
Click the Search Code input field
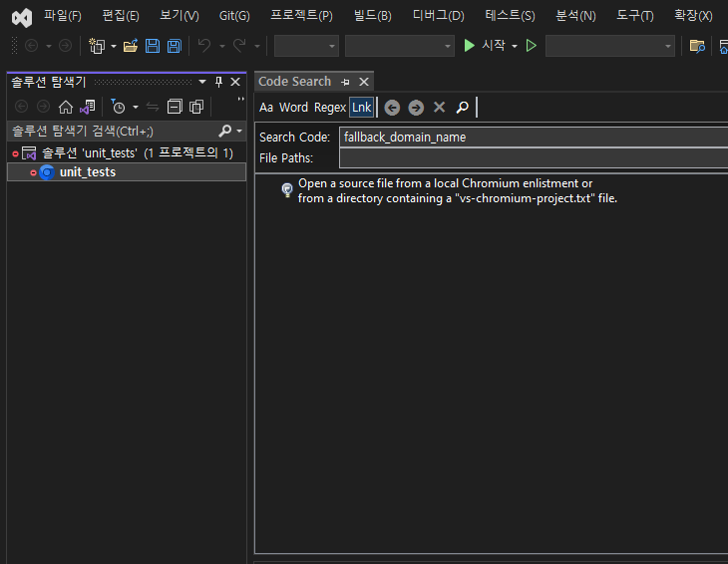[x=534, y=138]
